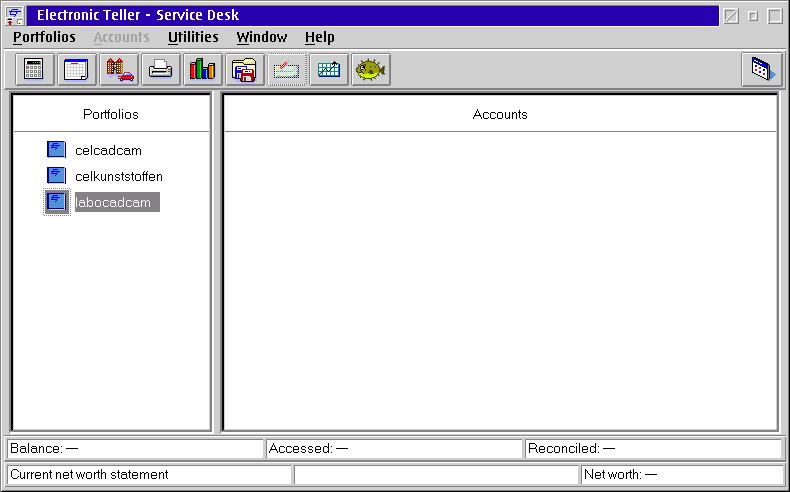Select the celkunststoffen portfolio name
This screenshot has width=790, height=492.
119,177
